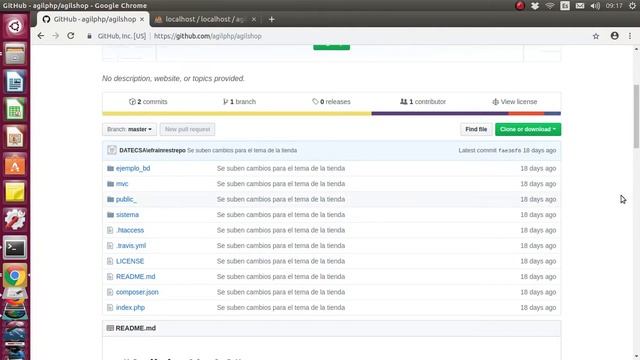Open Ubuntu Software Center launcher

(x=15, y=165)
